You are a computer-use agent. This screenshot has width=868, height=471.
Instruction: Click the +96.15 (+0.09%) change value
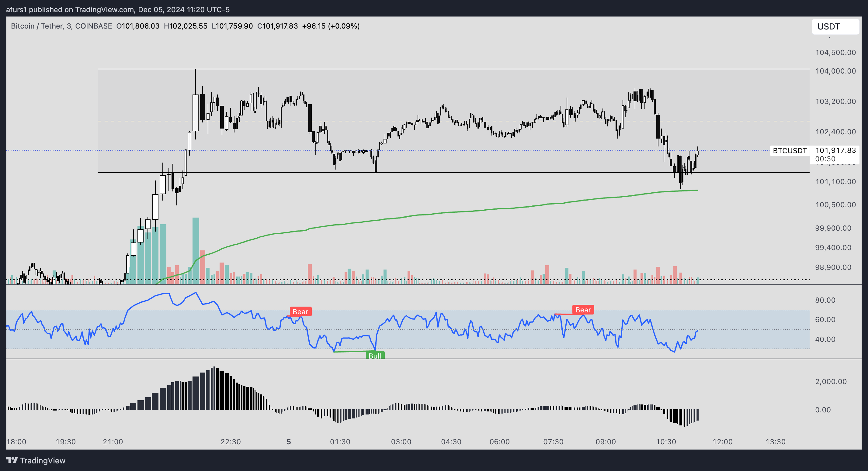[331, 26]
